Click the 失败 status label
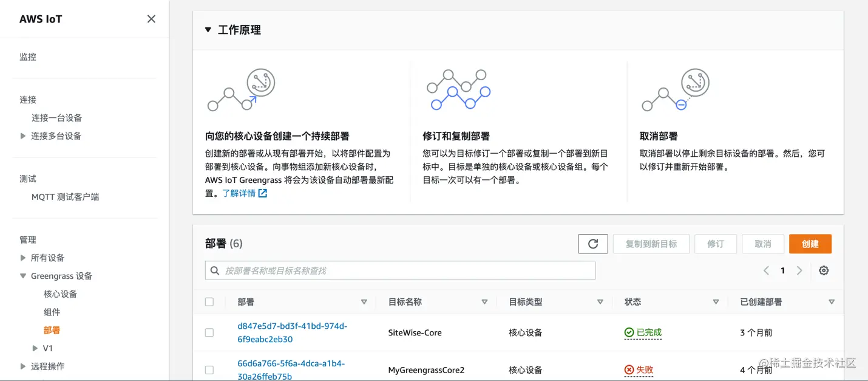 point(645,369)
